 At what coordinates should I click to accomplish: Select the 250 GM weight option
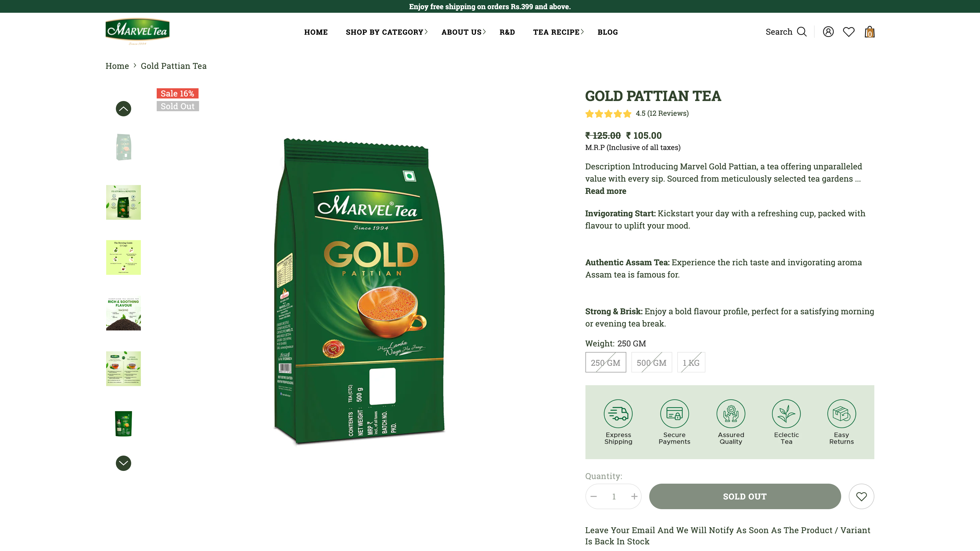[606, 362]
